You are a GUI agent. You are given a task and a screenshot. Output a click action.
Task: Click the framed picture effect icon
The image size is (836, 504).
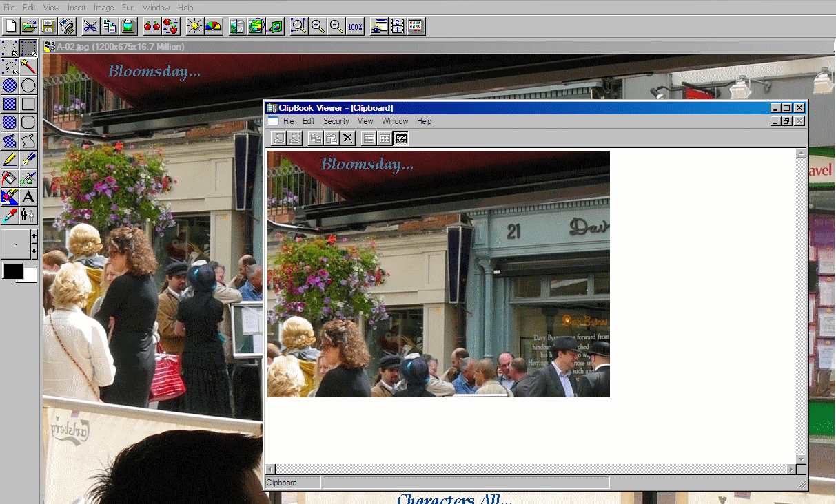click(x=275, y=26)
